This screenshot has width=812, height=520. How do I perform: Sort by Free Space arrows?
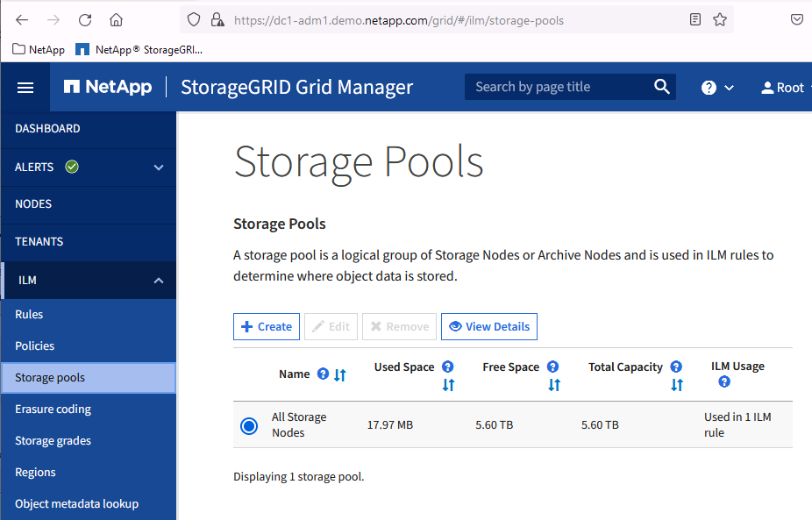click(554, 385)
